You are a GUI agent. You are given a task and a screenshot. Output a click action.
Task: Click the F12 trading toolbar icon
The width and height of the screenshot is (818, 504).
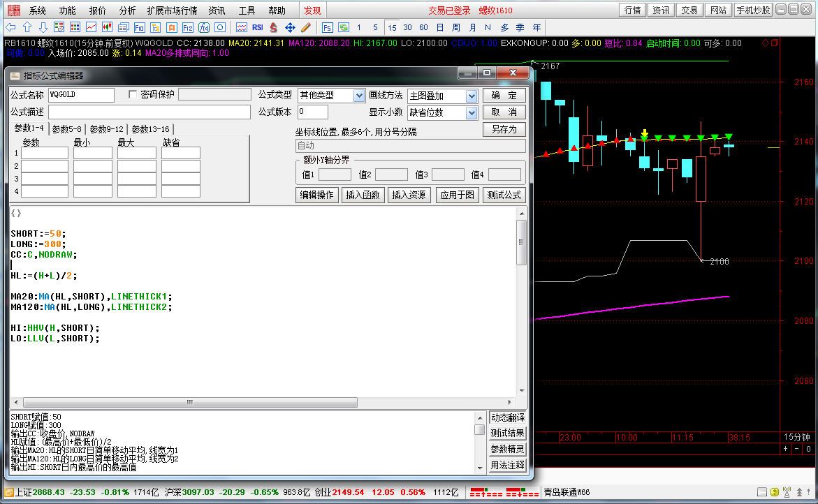pyautogui.click(x=187, y=27)
